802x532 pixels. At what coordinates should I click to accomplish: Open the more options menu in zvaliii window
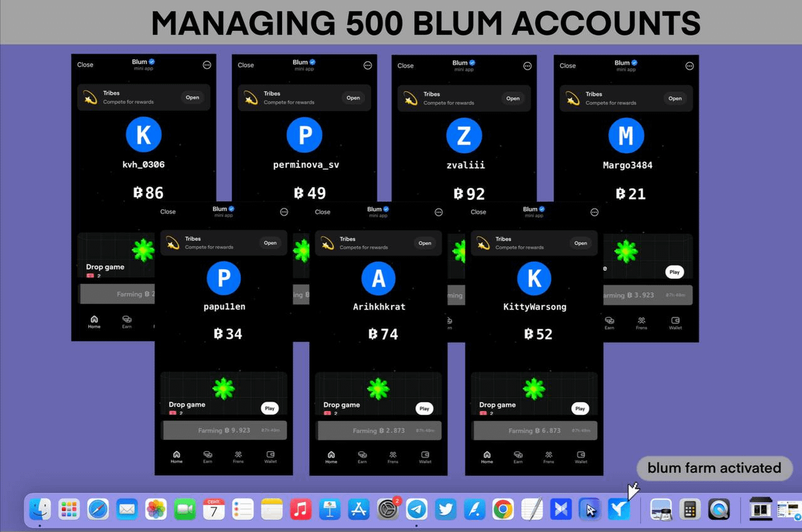coord(528,65)
